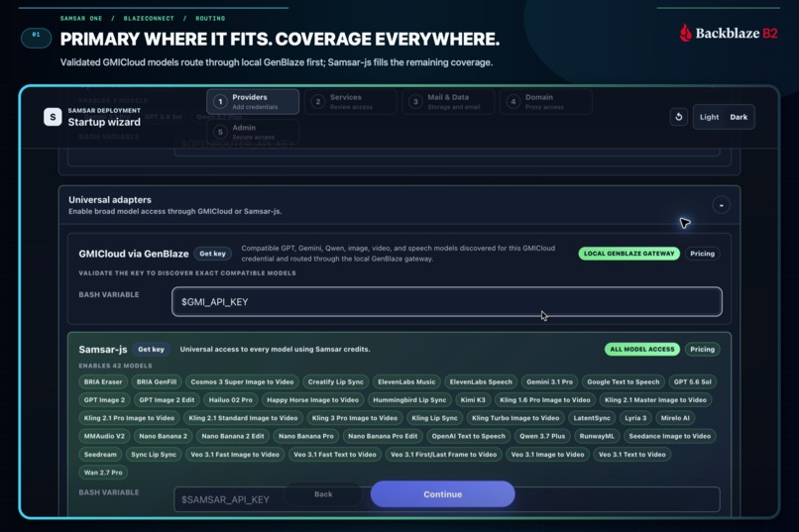Click Get key next to Samsar-js

(151, 350)
